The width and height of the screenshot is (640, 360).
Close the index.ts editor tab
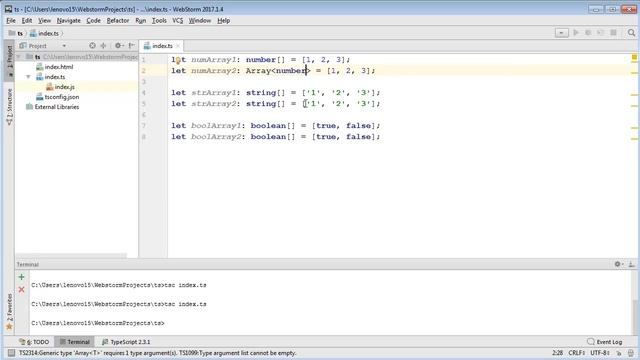178,46
